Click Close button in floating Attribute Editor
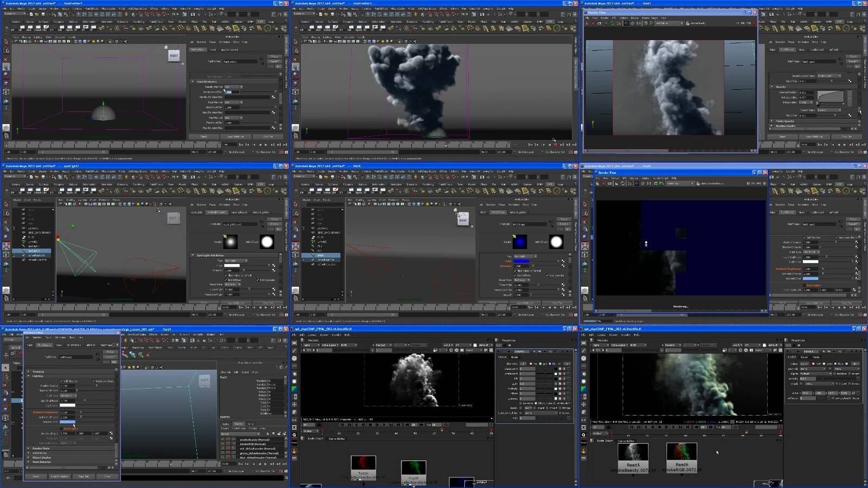This screenshot has height=488, width=868. 107,476
